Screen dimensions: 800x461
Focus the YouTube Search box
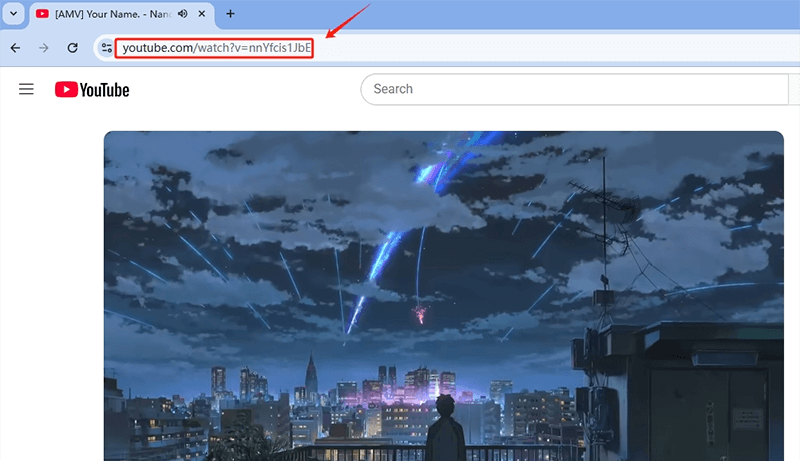tap(574, 89)
